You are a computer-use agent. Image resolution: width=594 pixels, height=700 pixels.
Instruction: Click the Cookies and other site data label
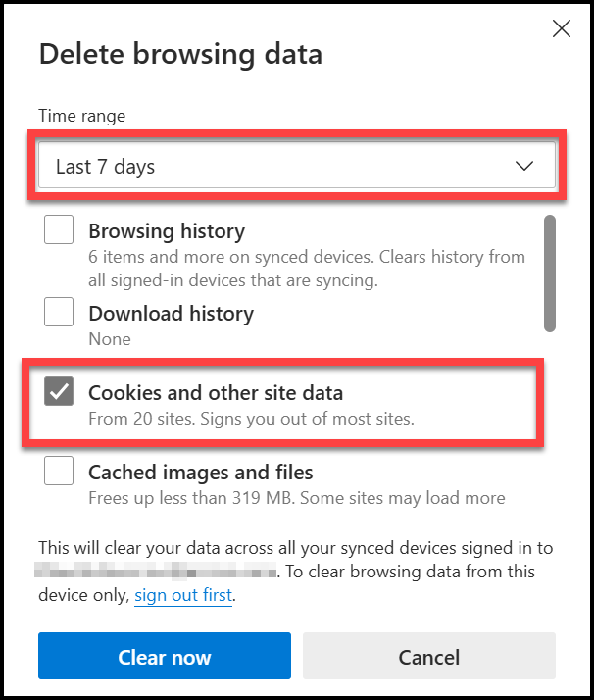(216, 394)
